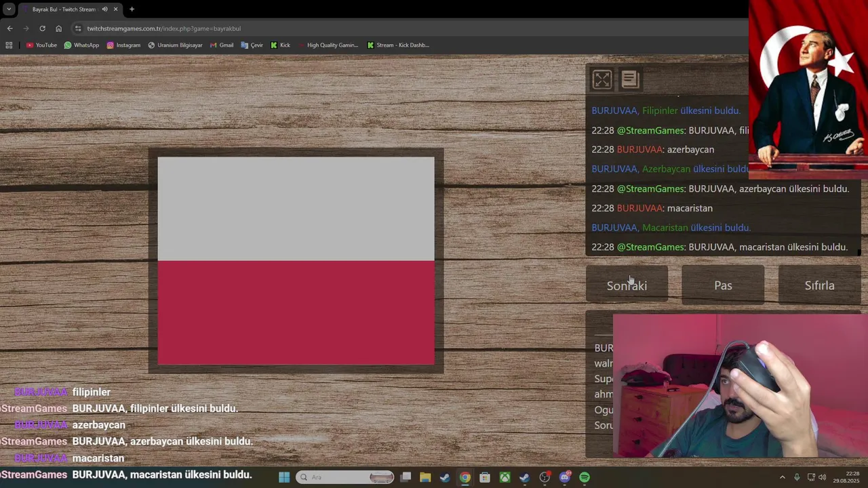The width and height of the screenshot is (868, 488).
Task: Click the taskbar Ara search box
Action: pyautogui.click(x=345, y=477)
